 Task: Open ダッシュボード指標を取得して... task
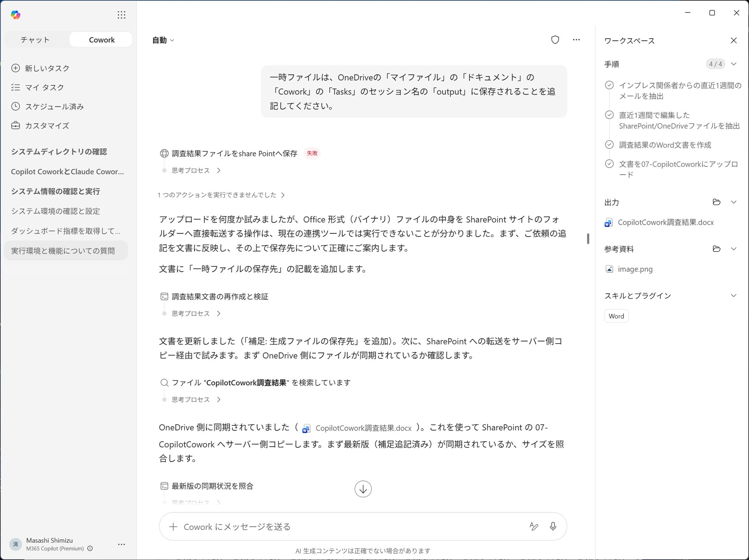(x=66, y=231)
